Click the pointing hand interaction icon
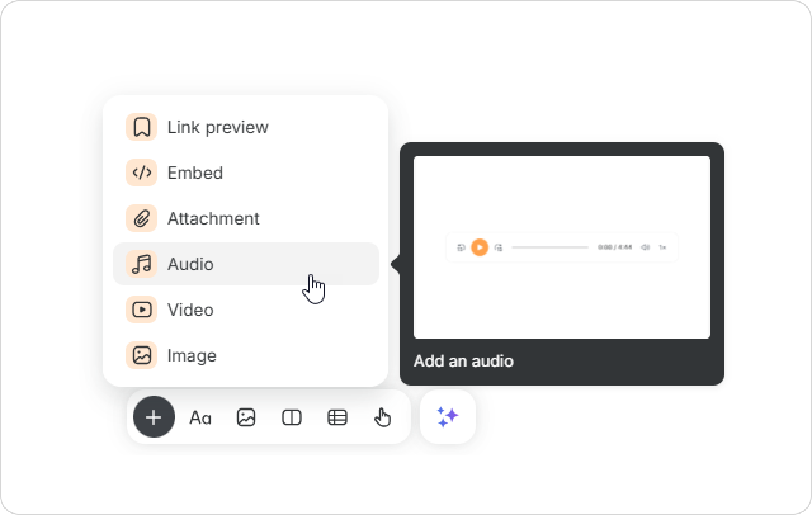The height and width of the screenshot is (515, 812). [x=383, y=417]
